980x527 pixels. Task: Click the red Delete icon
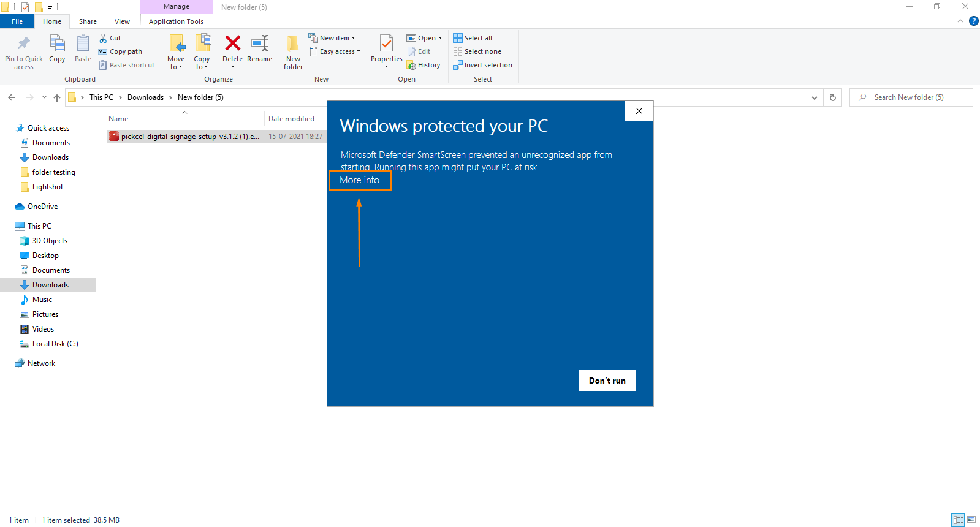click(x=232, y=44)
